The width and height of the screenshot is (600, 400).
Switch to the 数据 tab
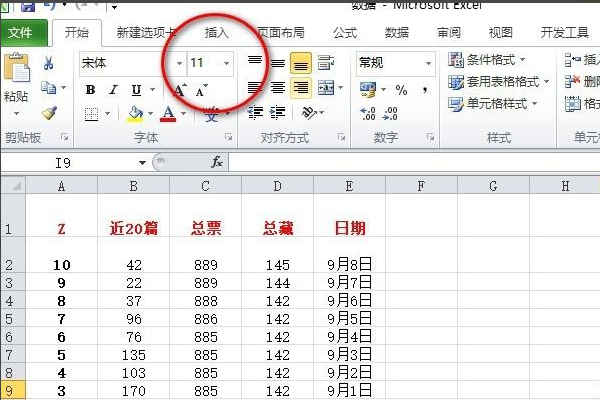(x=397, y=33)
